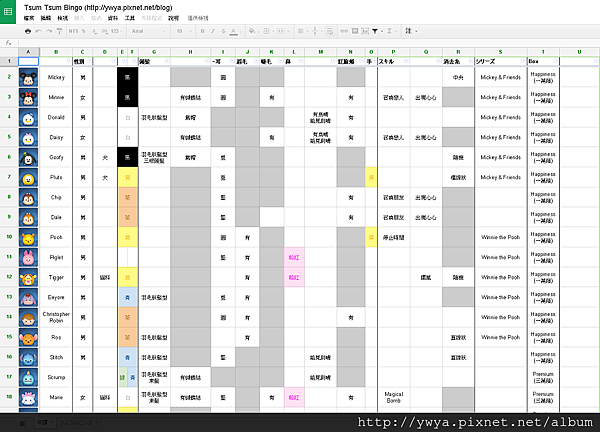Image resolution: width=600 pixels, height=432 pixels.
Task: Open the 工具 menu in menu bar
Action: [x=130, y=18]
